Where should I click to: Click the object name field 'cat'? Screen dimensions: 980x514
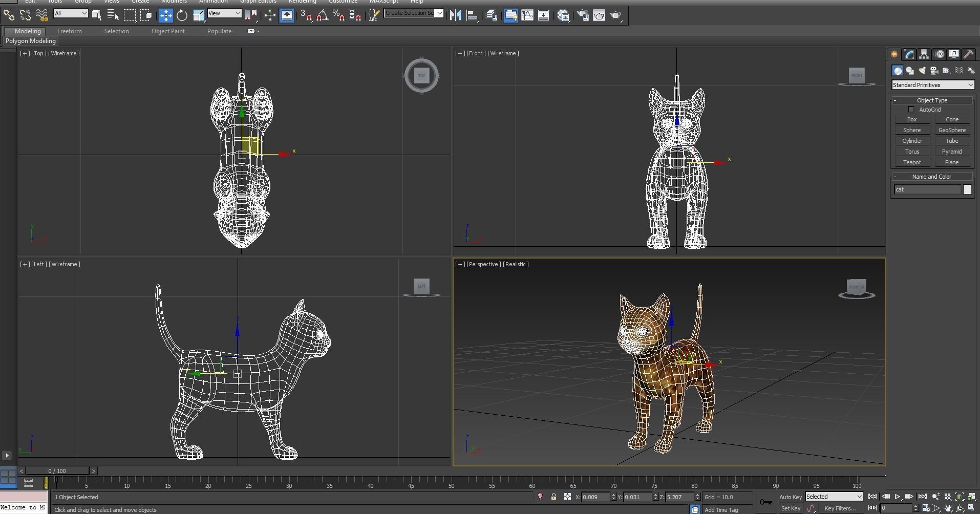click(928, 189)
